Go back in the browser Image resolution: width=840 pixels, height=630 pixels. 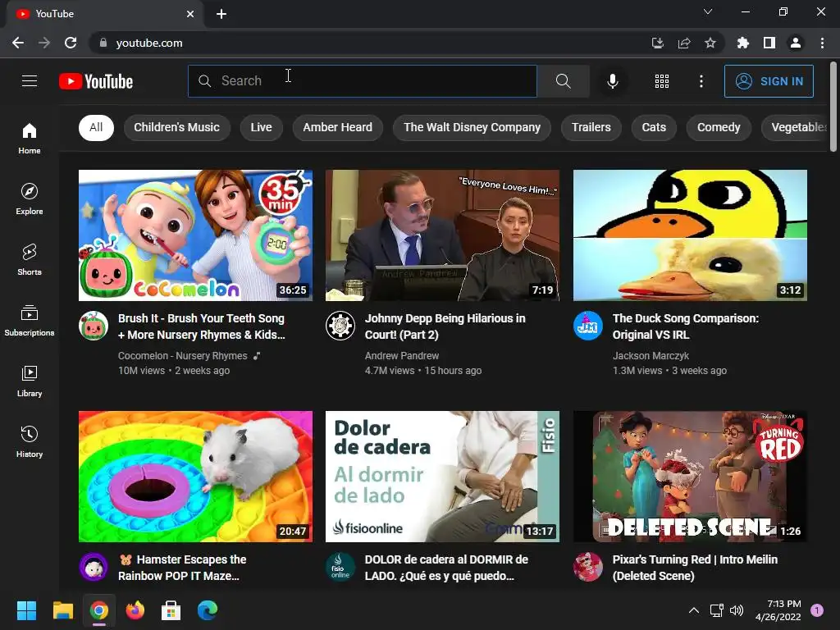click(18, 43)
